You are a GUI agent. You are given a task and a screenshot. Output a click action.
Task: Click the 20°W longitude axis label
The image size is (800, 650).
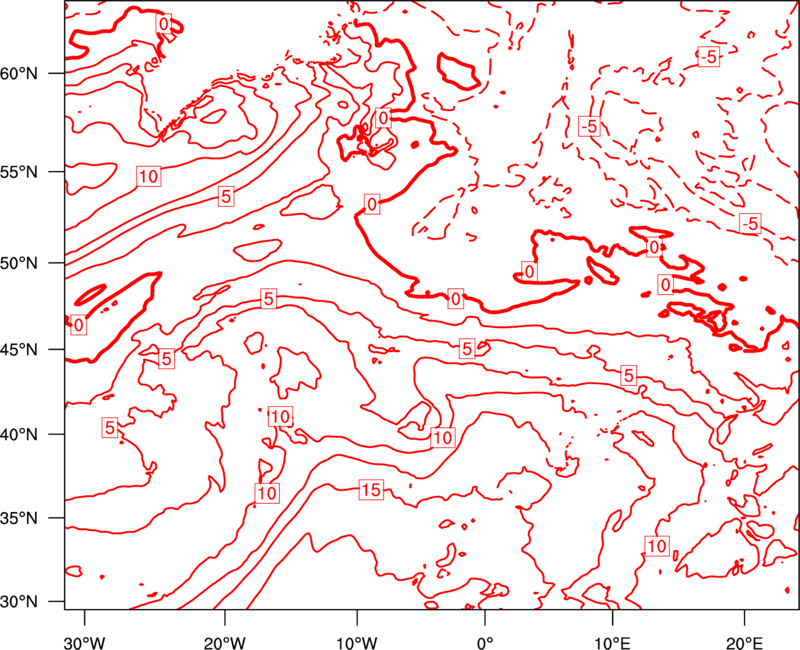[x=225, y=643]
